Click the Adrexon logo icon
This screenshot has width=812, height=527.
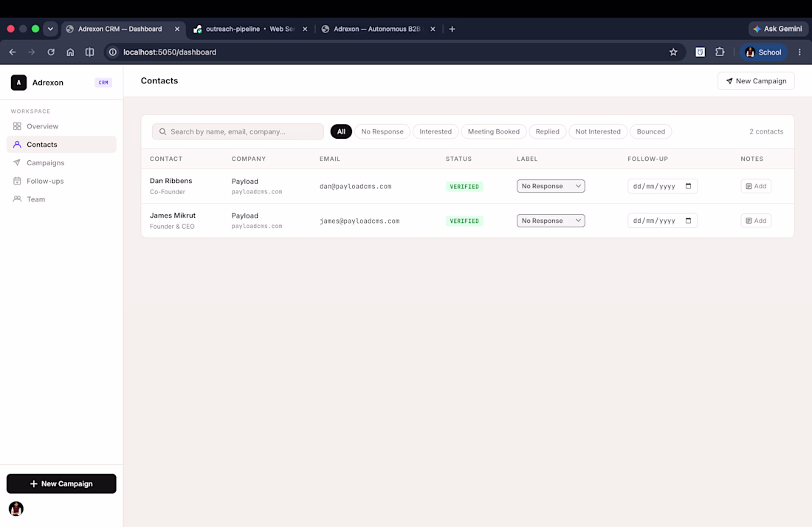coord(18,83)
